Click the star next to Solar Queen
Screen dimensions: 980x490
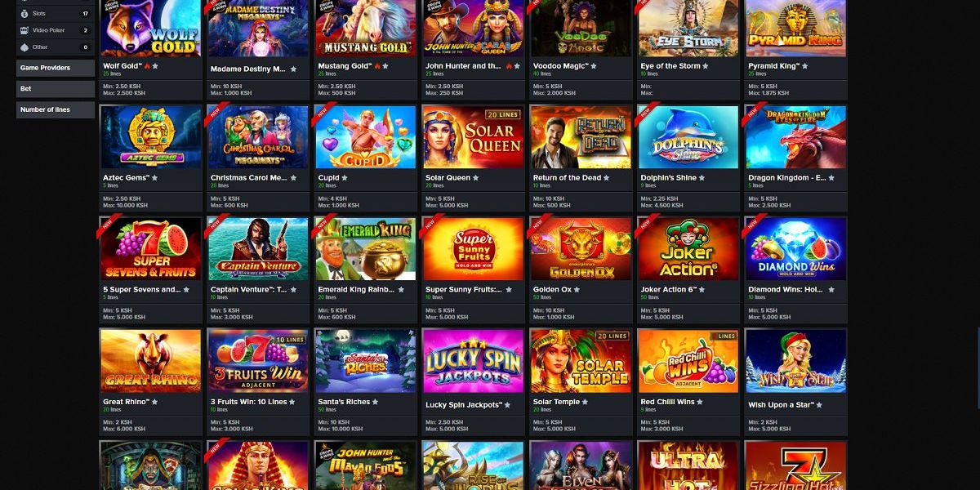[x=476, y=178]
